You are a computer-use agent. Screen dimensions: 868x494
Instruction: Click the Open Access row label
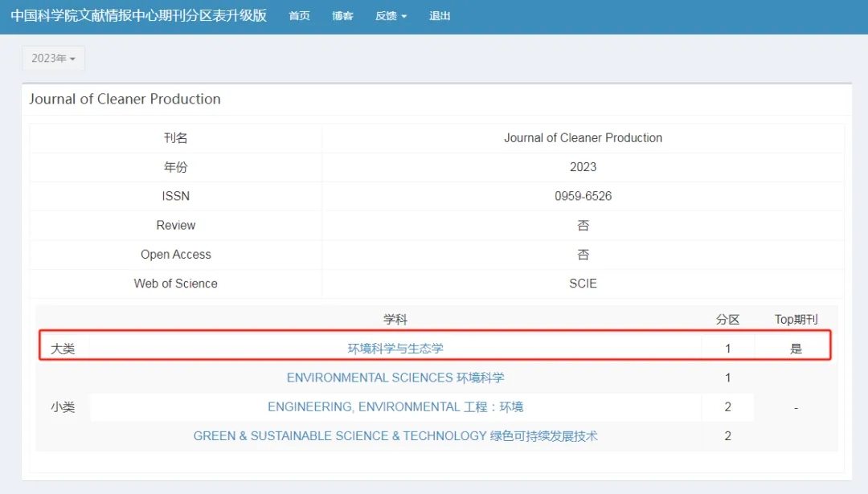coord(176,255)
